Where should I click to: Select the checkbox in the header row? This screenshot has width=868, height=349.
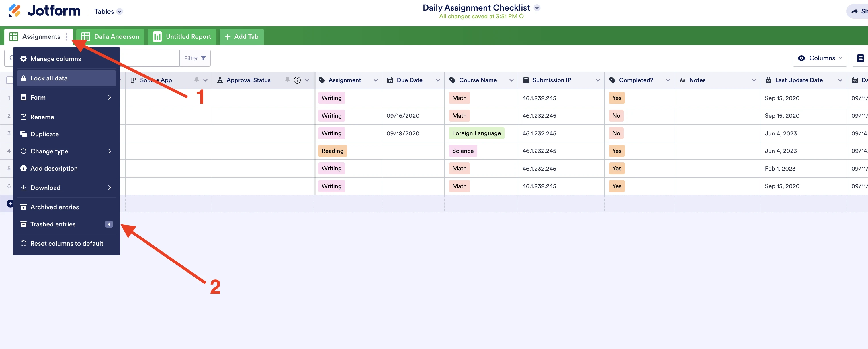[10, 80]
